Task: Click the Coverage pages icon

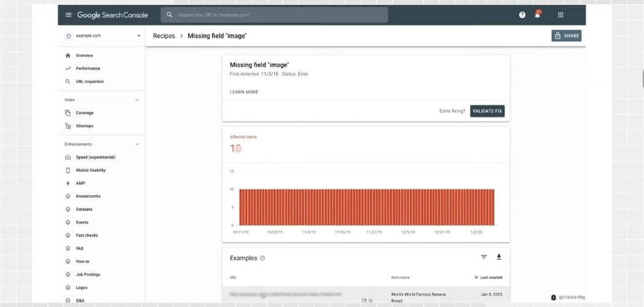Action: [x=68, y=113]
